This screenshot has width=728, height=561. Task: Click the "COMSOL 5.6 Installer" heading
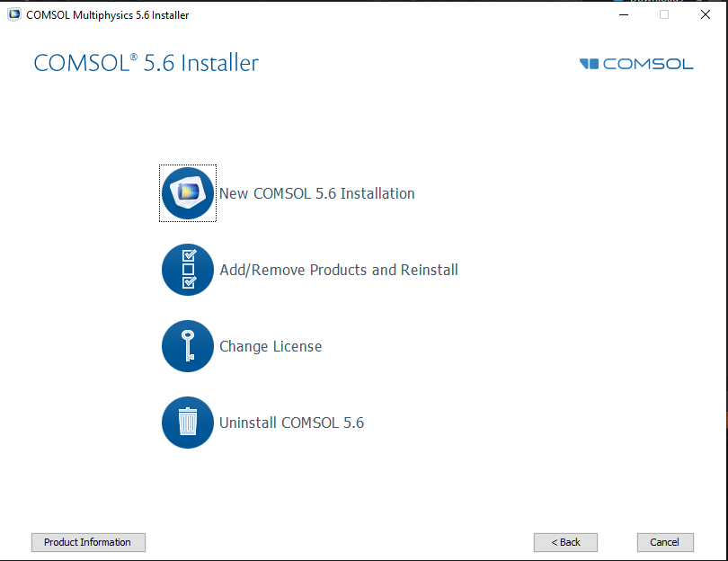[x=146, y=63]
